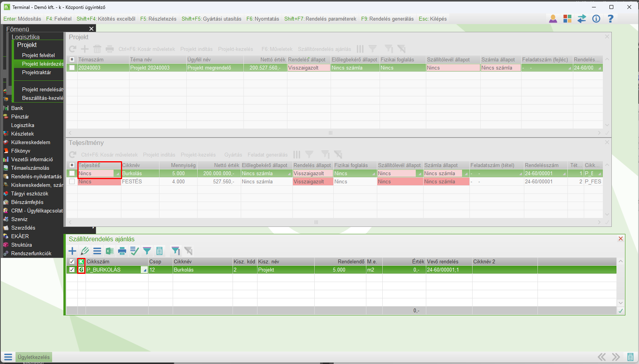Toggle the select-all checkbox in Projekt table header
Image resolution: width=639 pixels, height=364 pixels.
[72, 59]
